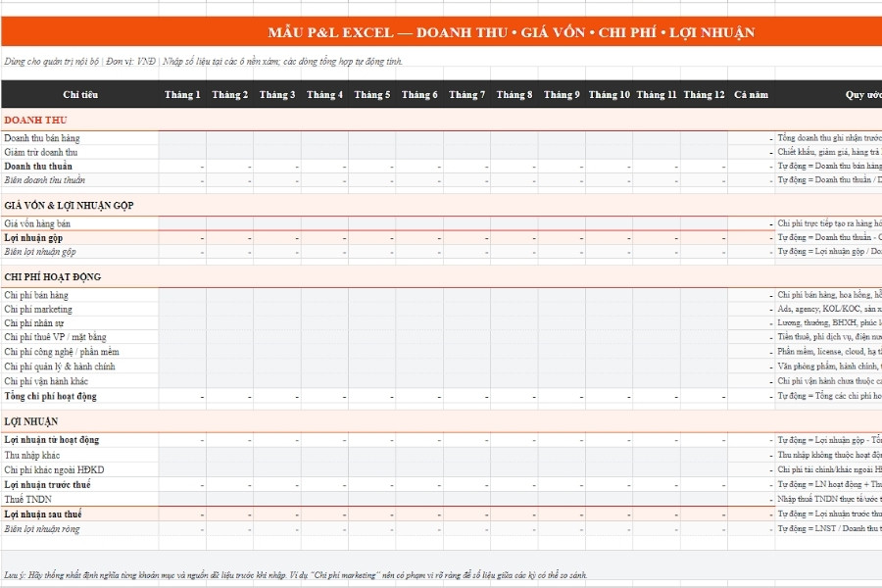Select the 'Chi phí nhân sự' row label

click(x=33, y=323)
